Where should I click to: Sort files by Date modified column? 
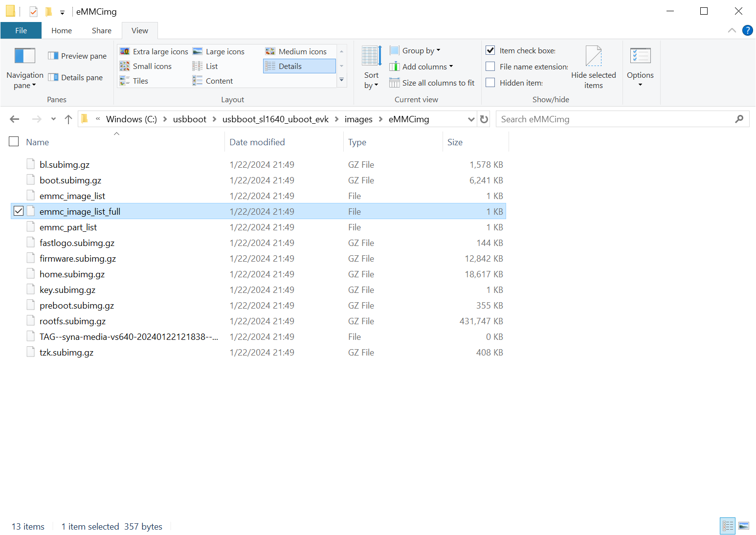(x=257, y=142)
